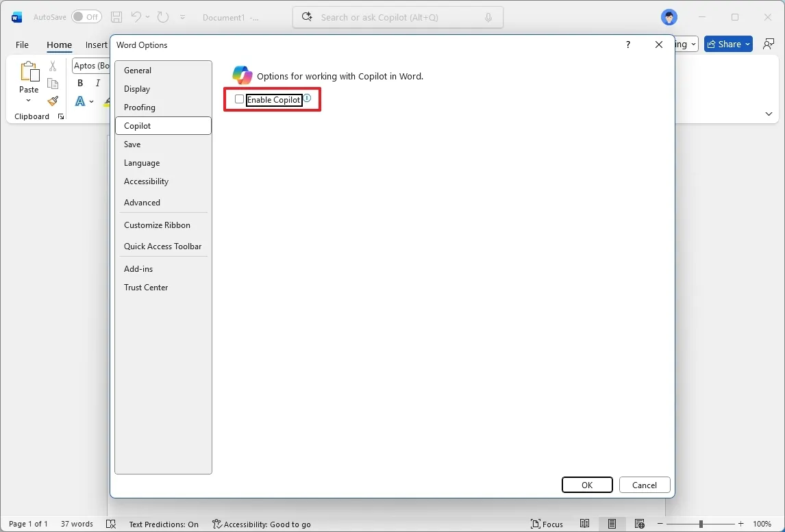
Task: Open the Insert ribbon tab
Action: pos(95,45)
